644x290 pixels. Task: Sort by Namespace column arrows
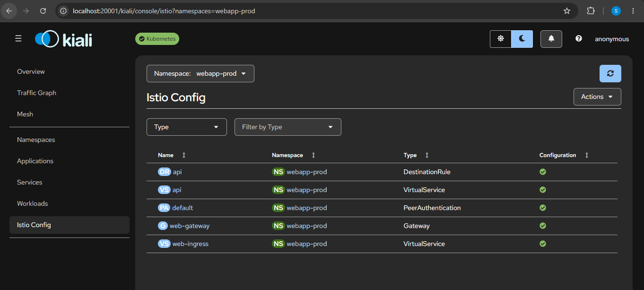point(313,155)
